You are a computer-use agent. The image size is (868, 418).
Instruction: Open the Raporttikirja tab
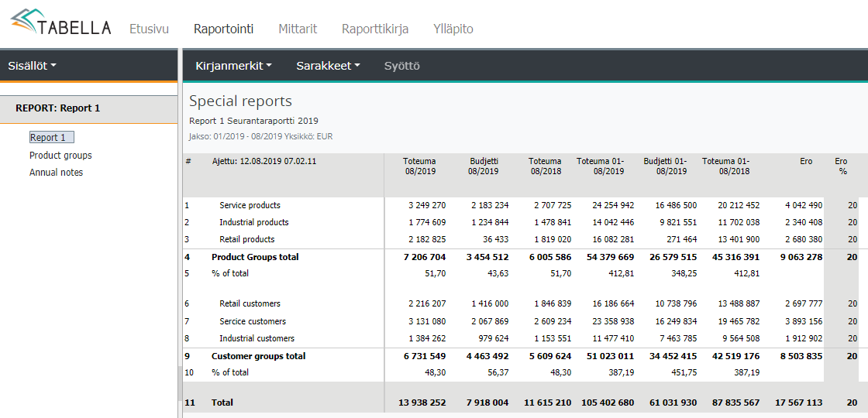(x=375, y=29)
